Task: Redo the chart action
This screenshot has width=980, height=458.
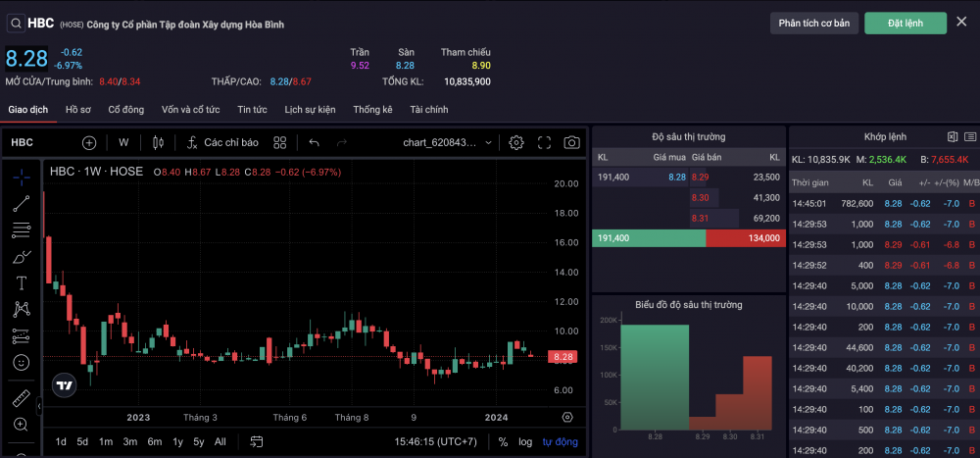Action: (342, 142)
